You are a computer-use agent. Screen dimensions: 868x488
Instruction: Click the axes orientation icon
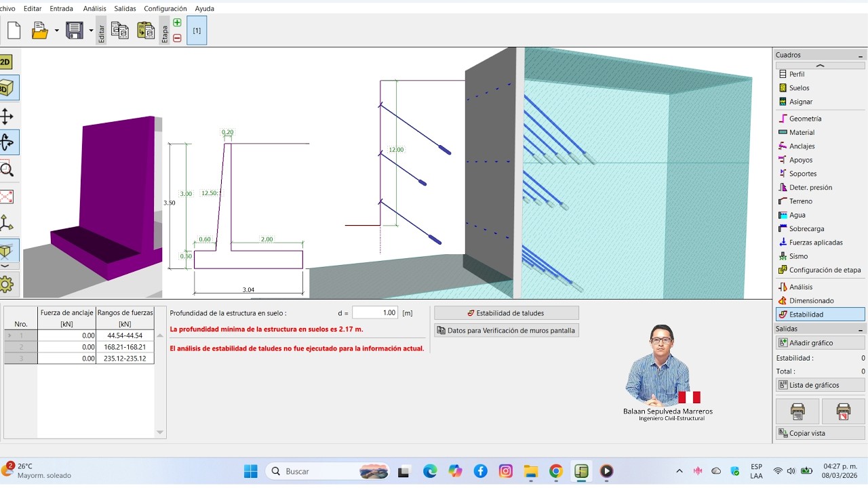tap(6, 224)
